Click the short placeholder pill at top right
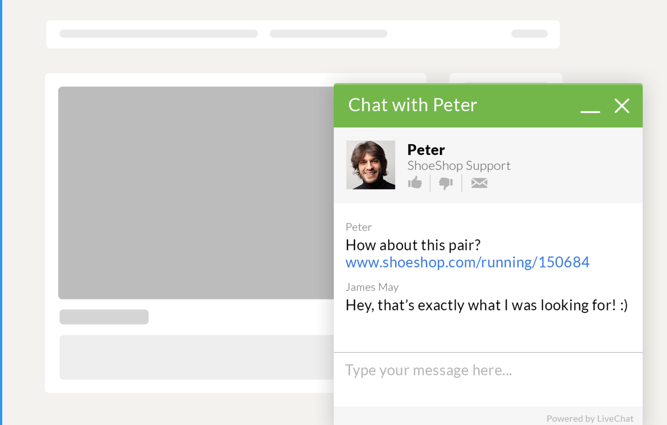 [x=529, y=34]
